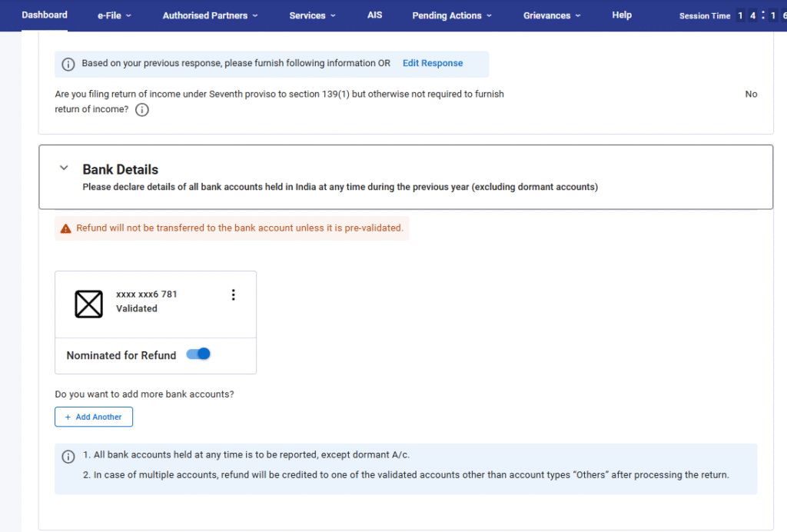787x532 pixels.
Task: Click the Bank Details section heading
Action: (121, 170)
